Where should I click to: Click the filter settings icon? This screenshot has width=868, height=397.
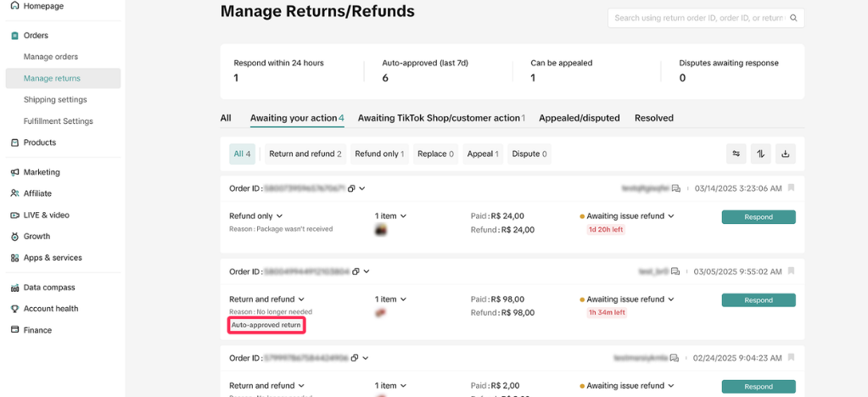(736, 154)
